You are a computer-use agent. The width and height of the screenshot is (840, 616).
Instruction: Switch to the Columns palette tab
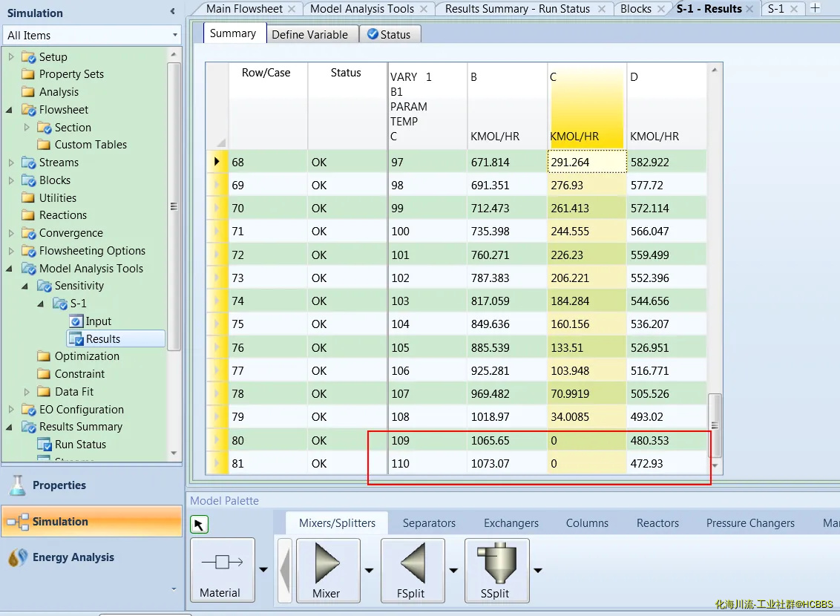[587, 522]
